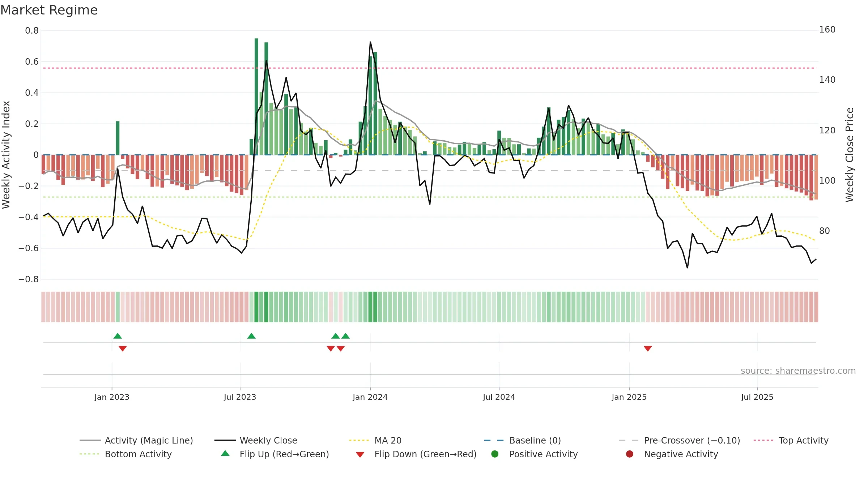Screen dimensions: 868x488
Task: Click the Positive Activity legend label
Action: click(544, 454)
